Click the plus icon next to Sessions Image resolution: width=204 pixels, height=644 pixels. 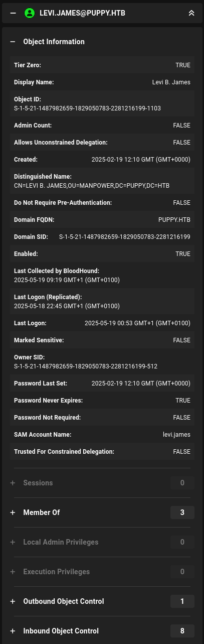pos(13,483)
